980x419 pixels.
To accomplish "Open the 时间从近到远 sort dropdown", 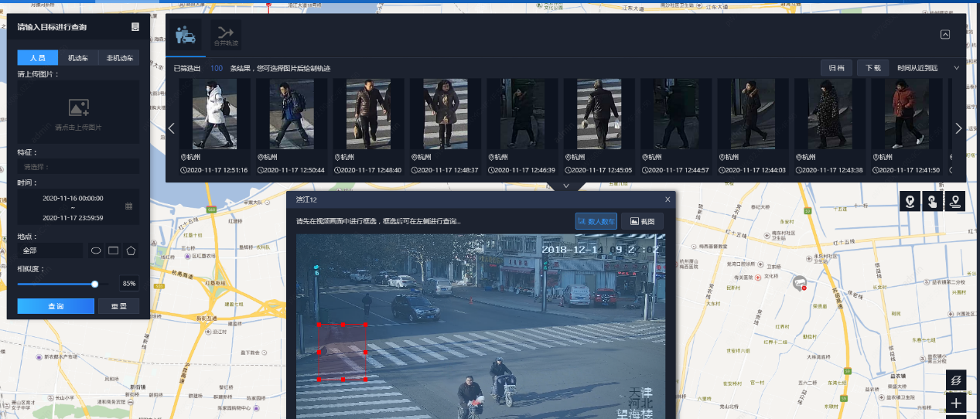I will pos(928,68).
